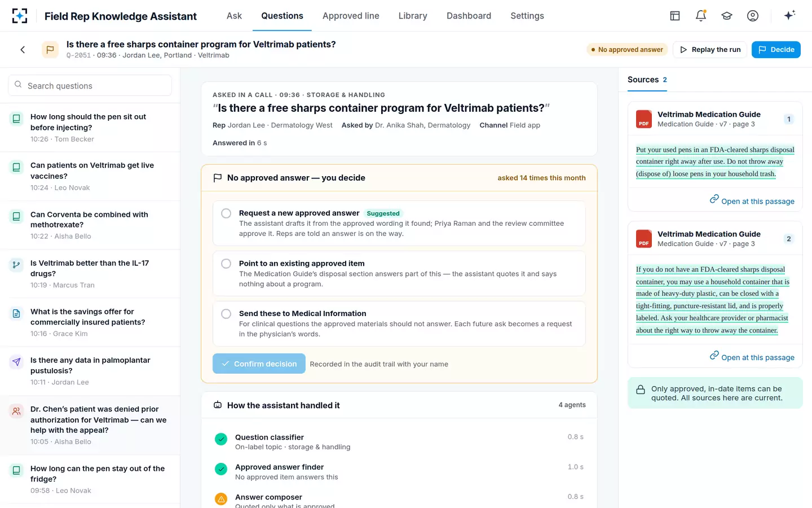Click the blue Decide button
The height and width of the screenshot is (508, 812).
click(776, 50)
